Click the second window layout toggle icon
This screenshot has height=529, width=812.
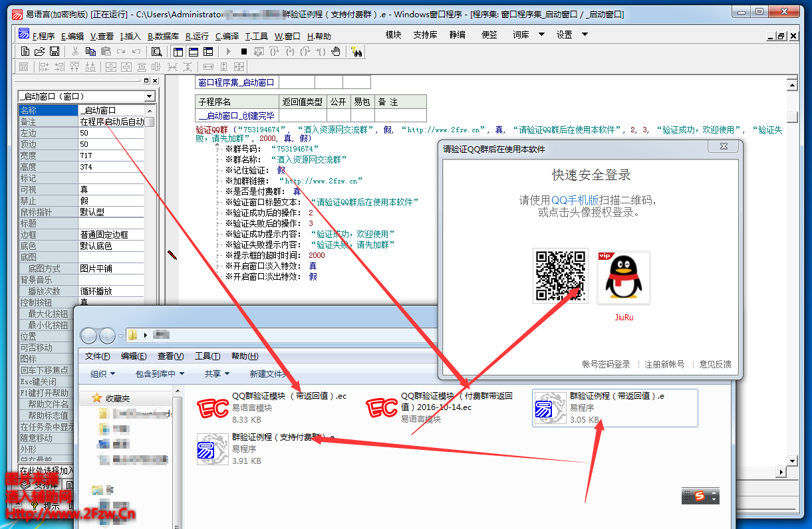pos(194,51)
